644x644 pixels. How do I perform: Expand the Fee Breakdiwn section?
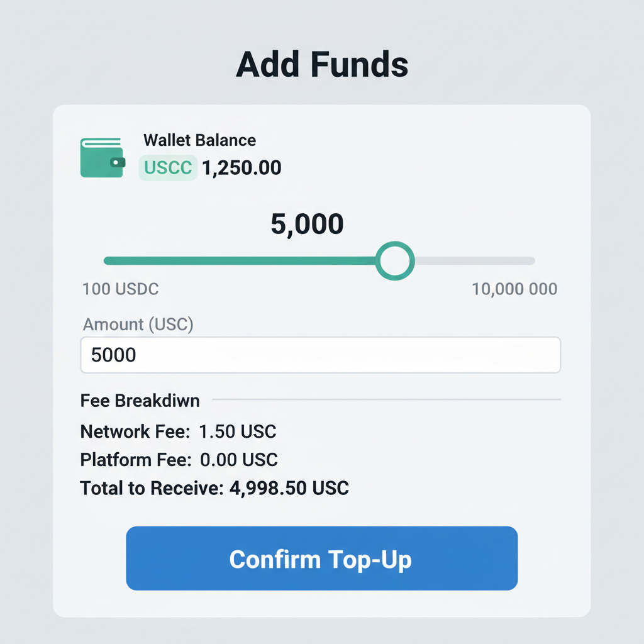click(140, 401)
